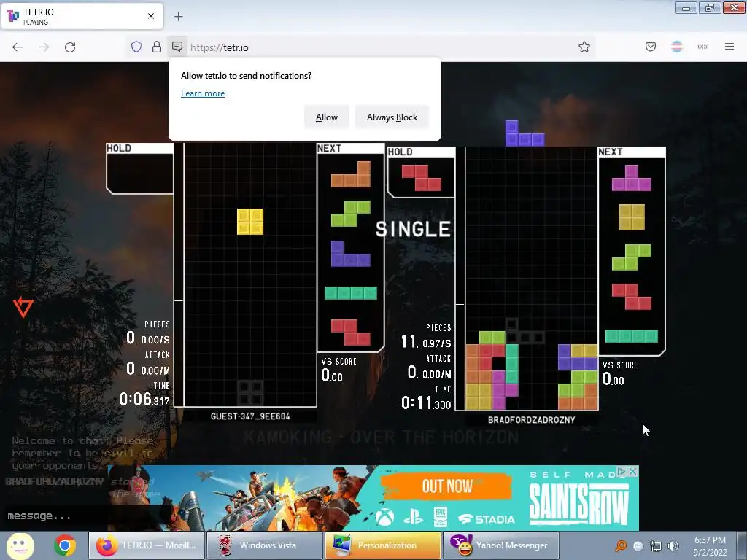Open the Pocket save icon

tap(651, 47)
